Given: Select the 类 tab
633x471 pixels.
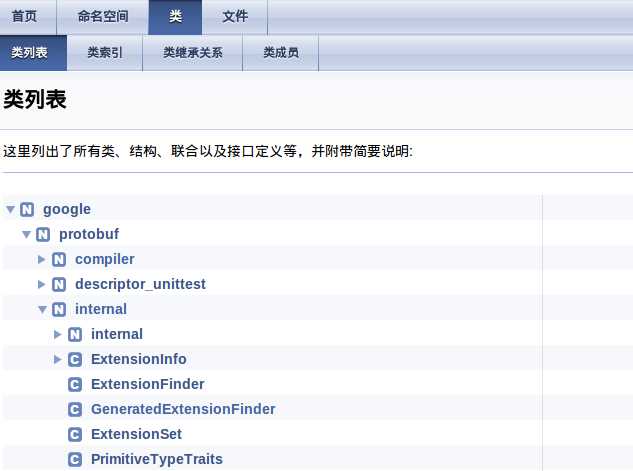Looking at the screenshot, I should coord(175,17).
